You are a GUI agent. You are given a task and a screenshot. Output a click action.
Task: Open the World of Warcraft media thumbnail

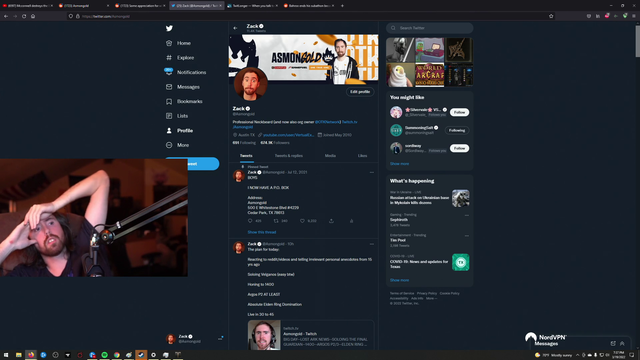(429, 75)
